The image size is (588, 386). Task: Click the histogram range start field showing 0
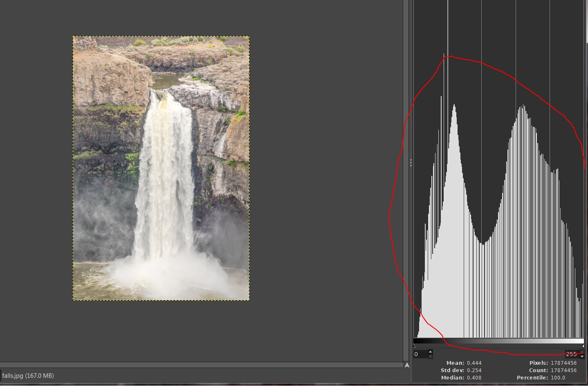tap(421, 354)
